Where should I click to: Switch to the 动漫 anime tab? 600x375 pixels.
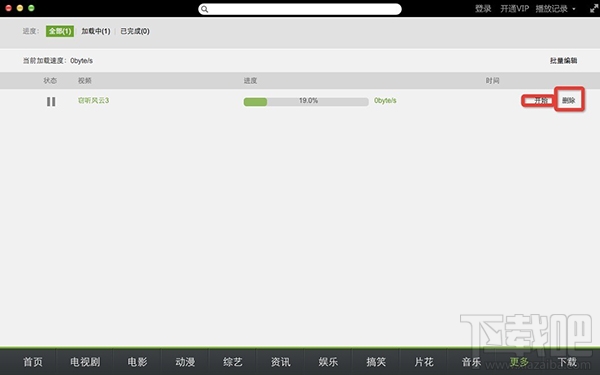pyautogui.click(x=185, y=362)
